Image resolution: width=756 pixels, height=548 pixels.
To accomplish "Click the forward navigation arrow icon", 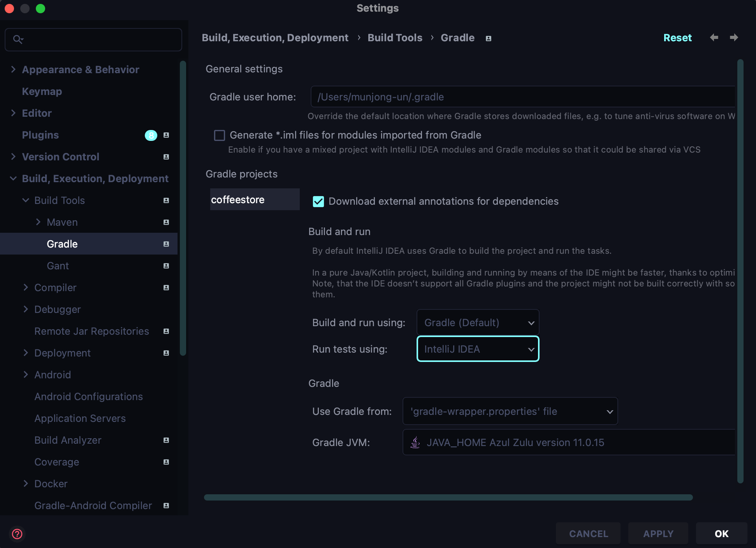I will click(x=734, y=37).
